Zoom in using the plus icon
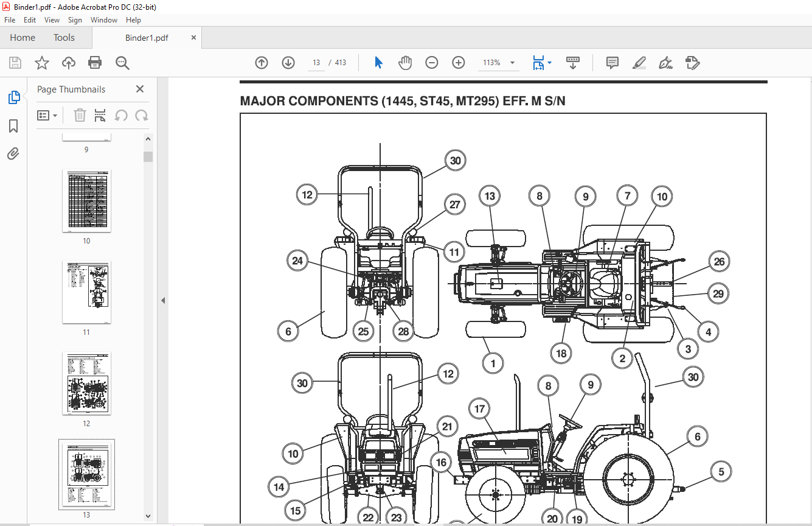The image size is (812, 526). [459, 63]
